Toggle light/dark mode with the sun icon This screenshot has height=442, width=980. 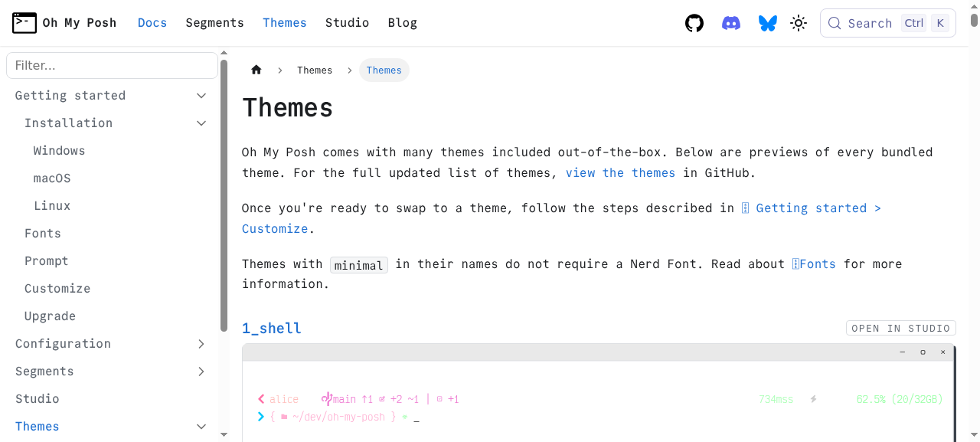click(x=799, y=23)
